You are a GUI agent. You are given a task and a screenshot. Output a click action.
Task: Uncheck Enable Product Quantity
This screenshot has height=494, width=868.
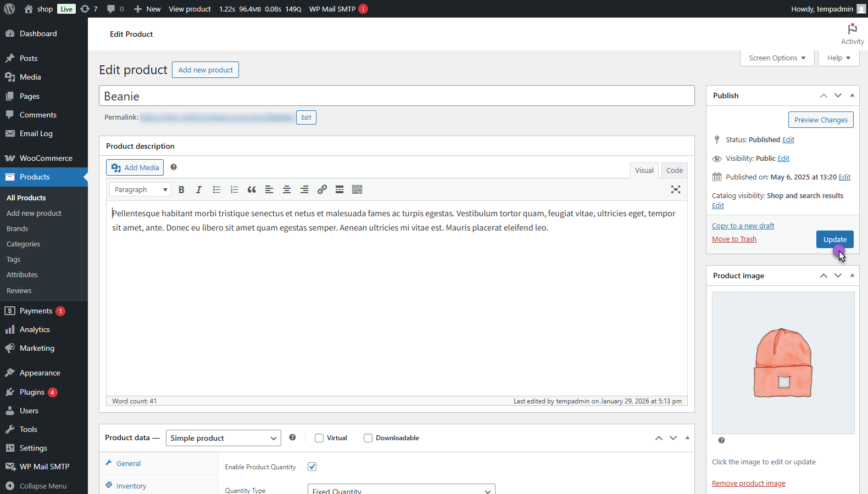(312, 467)
